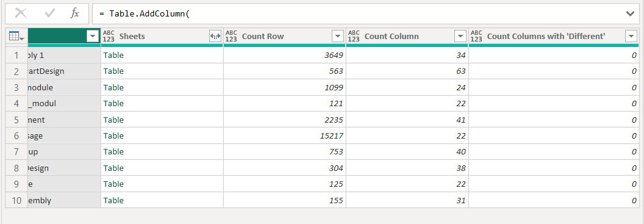The height and width of the screenshot is (224, 644).
Task: Open the Count Column filter dropdown
Action: pyautogui.click(x=460, y=37)
